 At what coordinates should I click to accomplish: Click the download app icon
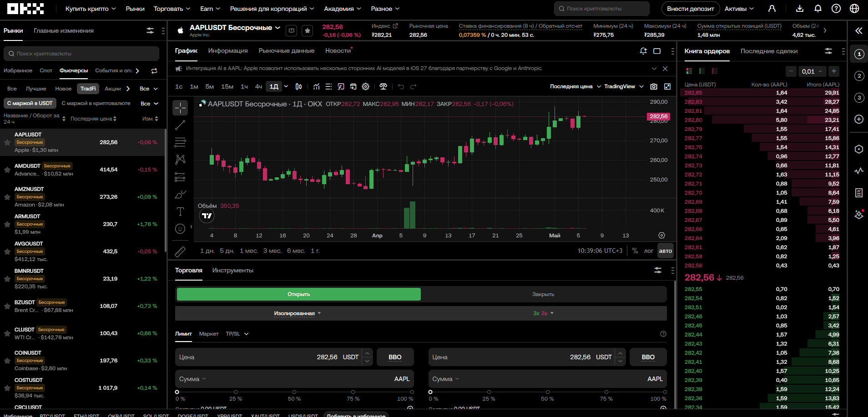click(x=800, y=9)
